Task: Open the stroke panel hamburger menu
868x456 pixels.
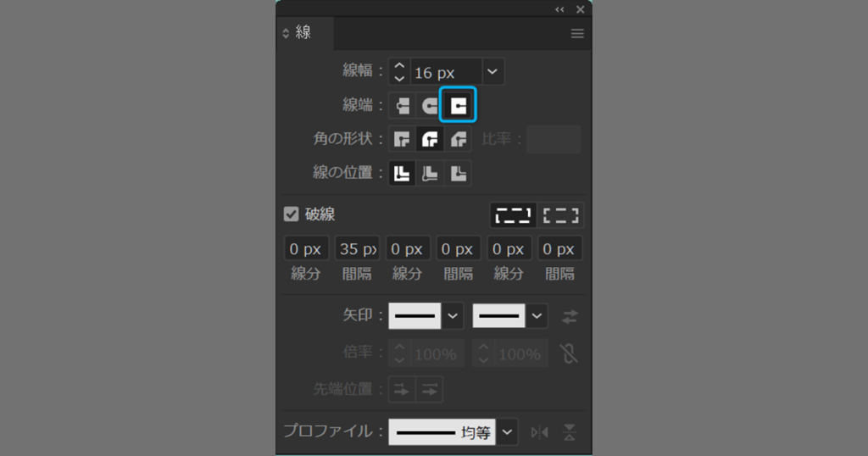Action: click(x=577, y=34)
